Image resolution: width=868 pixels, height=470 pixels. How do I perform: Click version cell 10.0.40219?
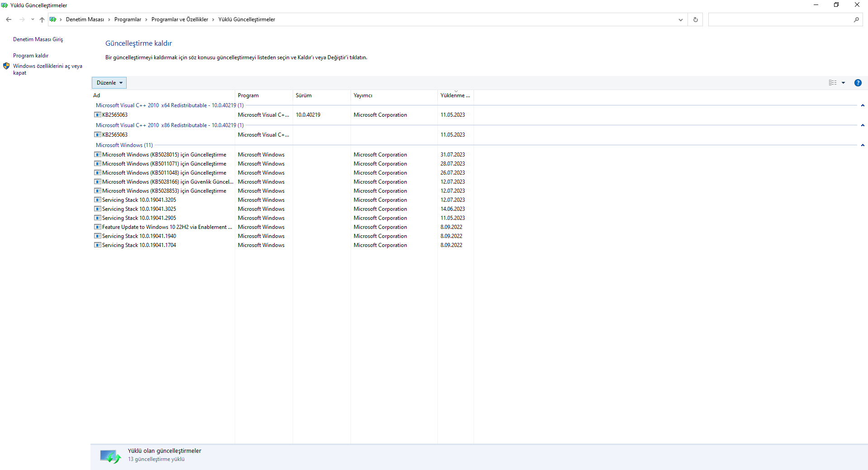click(308, 115)
